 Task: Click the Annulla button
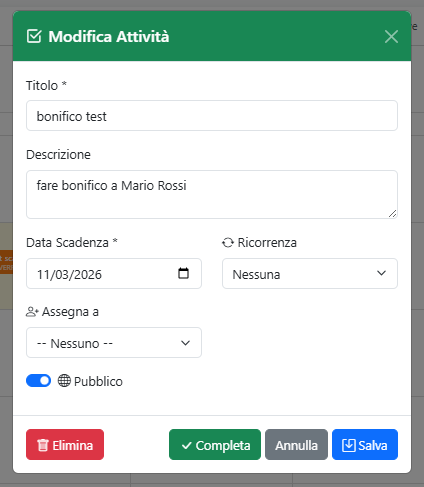(296, 445)
